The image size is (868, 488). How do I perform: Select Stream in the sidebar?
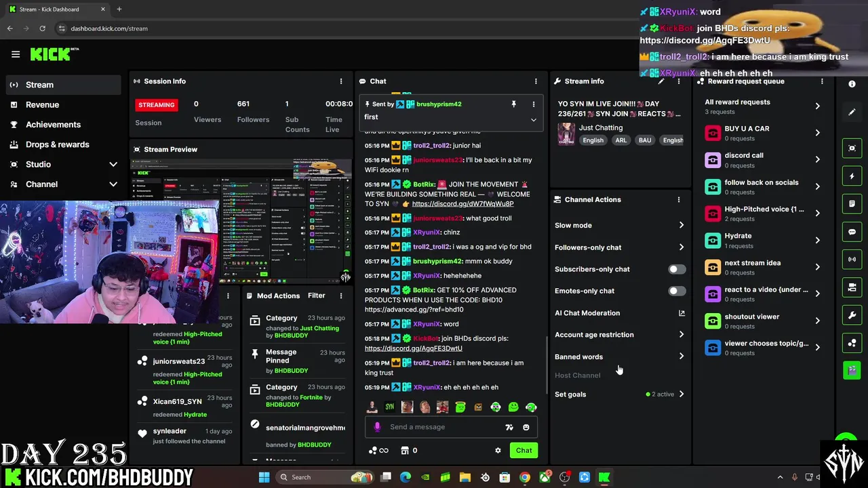[63, 85]
